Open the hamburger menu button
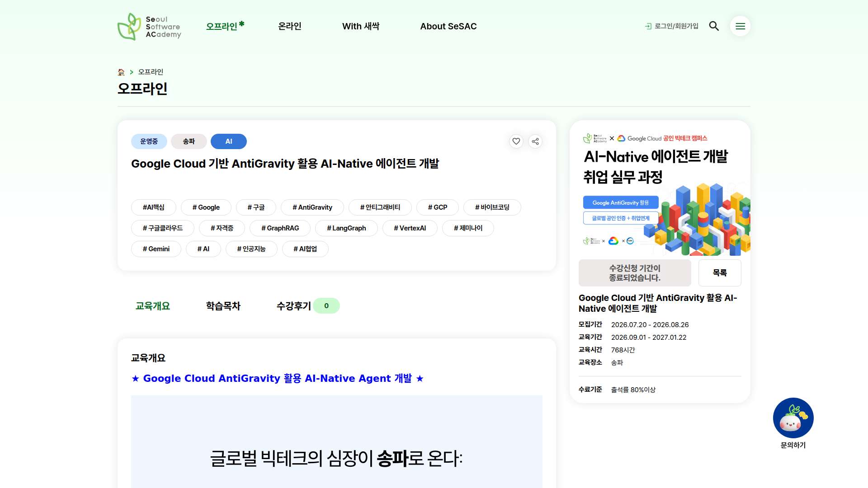 pyautogui.click(x=740, y=26)
